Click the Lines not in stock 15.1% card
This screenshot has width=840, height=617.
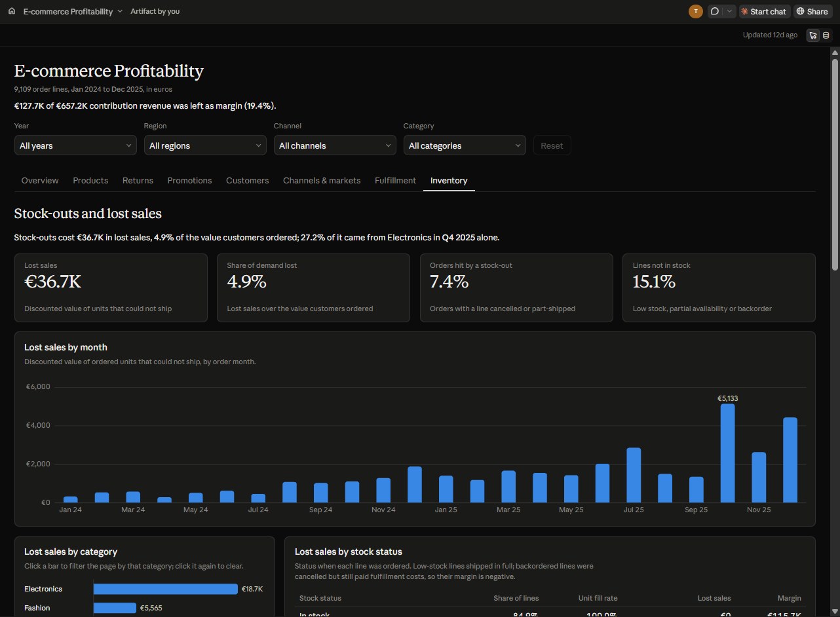(719, 288)
